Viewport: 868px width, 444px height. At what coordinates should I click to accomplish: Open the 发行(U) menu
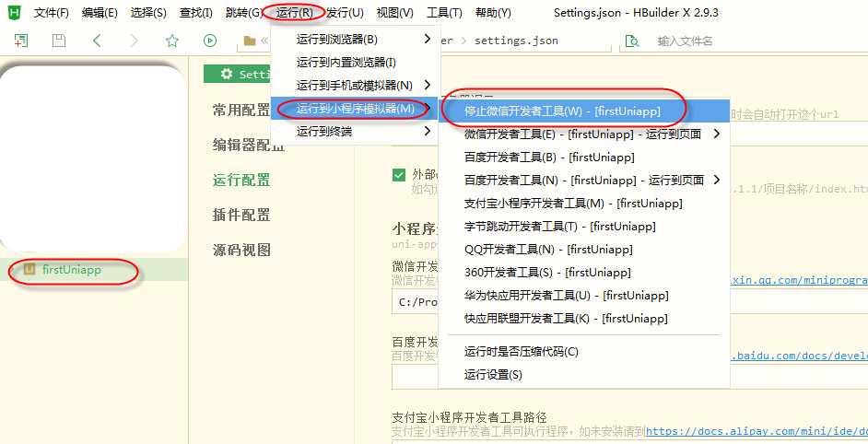[345, 13]
